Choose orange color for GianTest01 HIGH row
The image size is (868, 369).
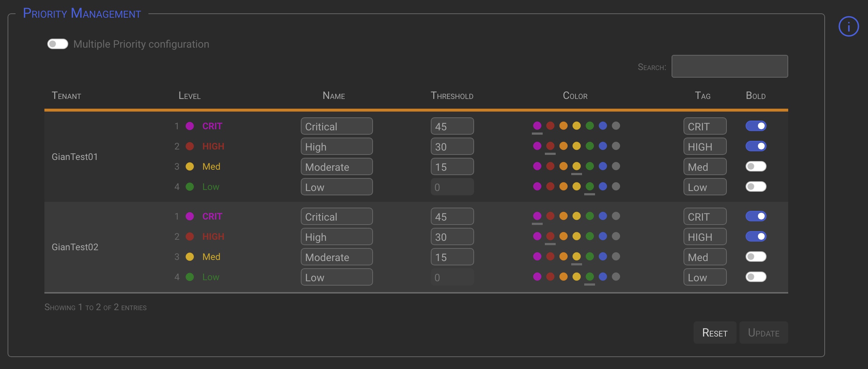click(563, 146)
